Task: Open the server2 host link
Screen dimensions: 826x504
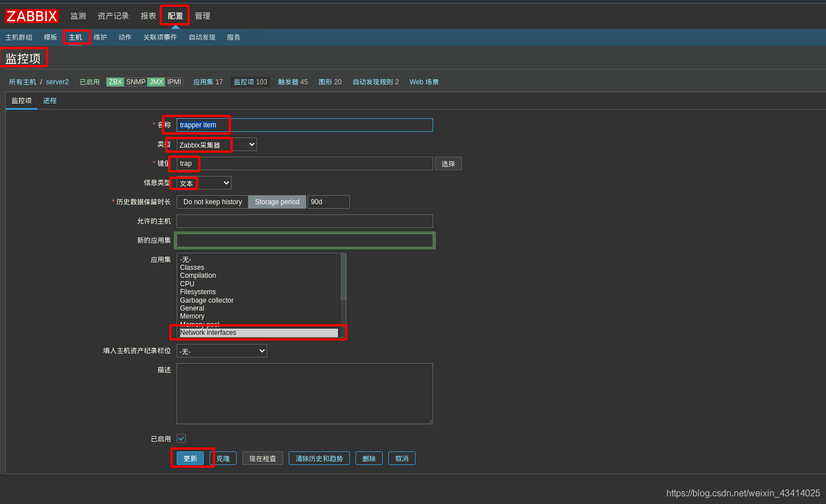Action: click(x=57, y=82)
